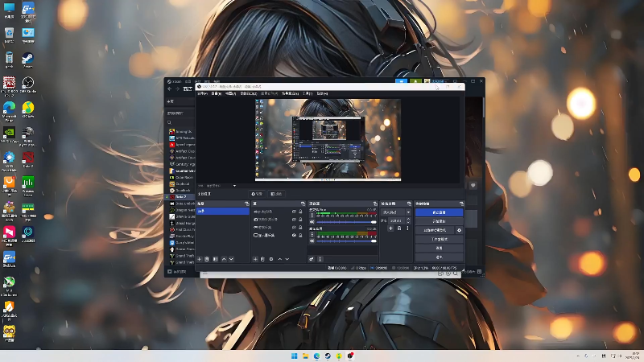Screen dimensions: 644x362
Task: Remove the transition with trash icon
Action: [x=399, y=228]
